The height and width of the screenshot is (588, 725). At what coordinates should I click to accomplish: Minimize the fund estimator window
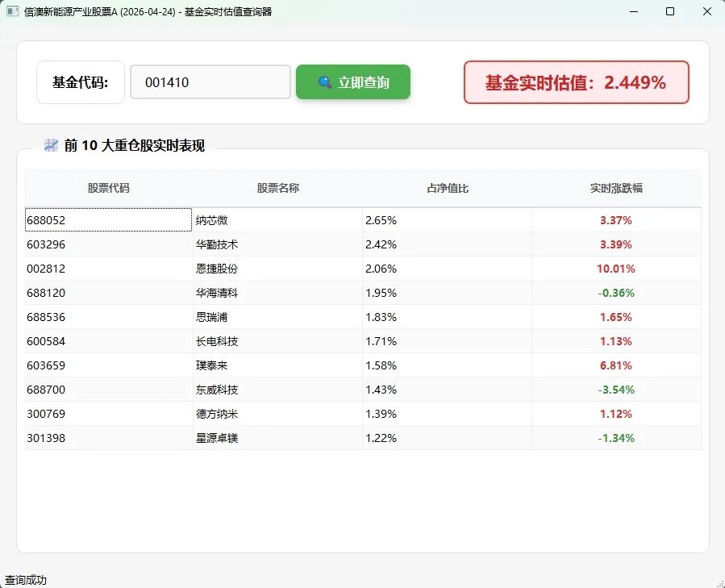634,11
